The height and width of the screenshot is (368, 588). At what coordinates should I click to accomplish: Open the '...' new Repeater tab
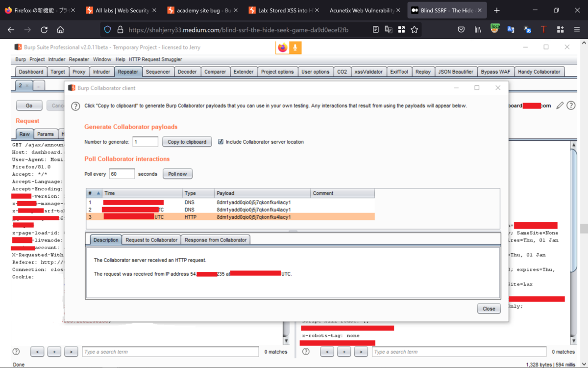(x=38, y=85)
